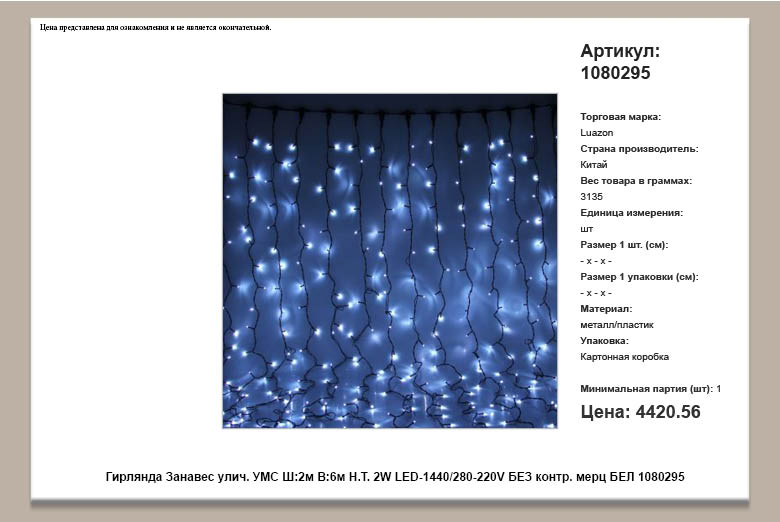
Task: Select the weight value 3135
Action: click(x=591, y=197)
